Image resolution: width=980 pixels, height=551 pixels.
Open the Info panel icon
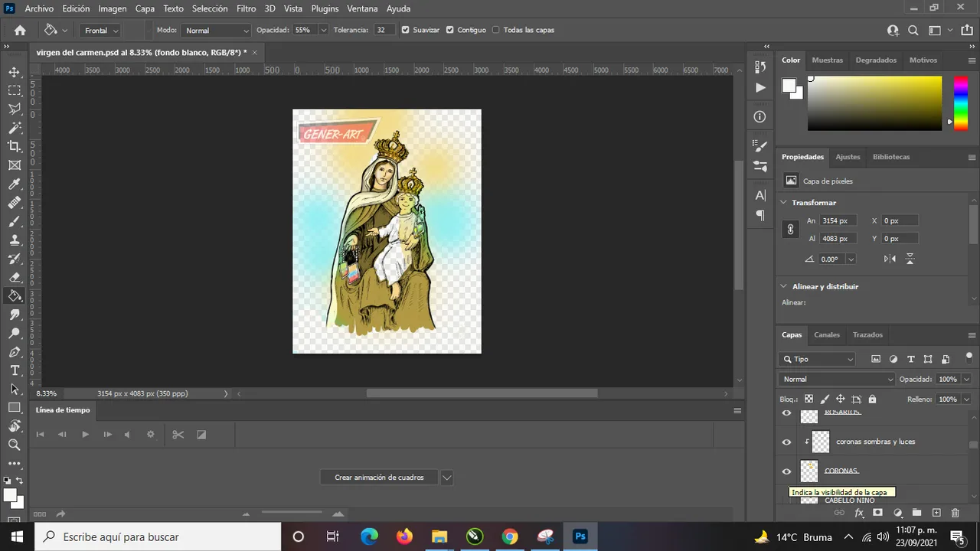click(x=759, y=116)
